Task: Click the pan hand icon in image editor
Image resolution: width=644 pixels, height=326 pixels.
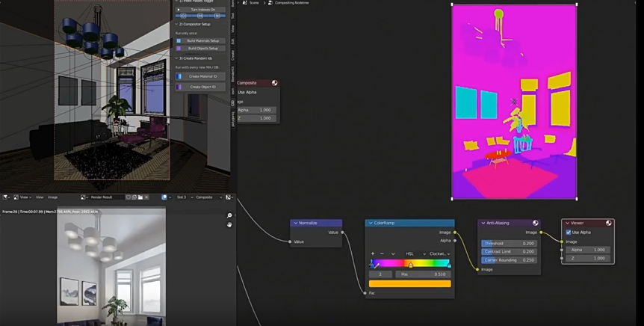Action: [x=229, y=224]
